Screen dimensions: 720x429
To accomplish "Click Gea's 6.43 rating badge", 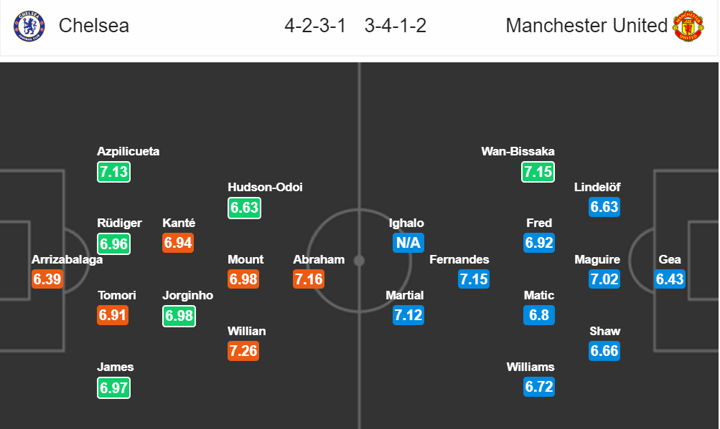I will (670, 279).
